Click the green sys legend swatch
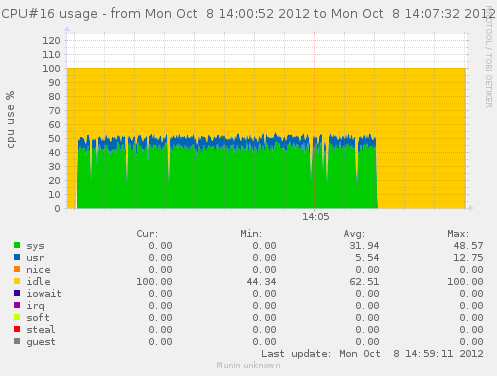497x376 pixels. pyautogui.click(x=17, y=245)
